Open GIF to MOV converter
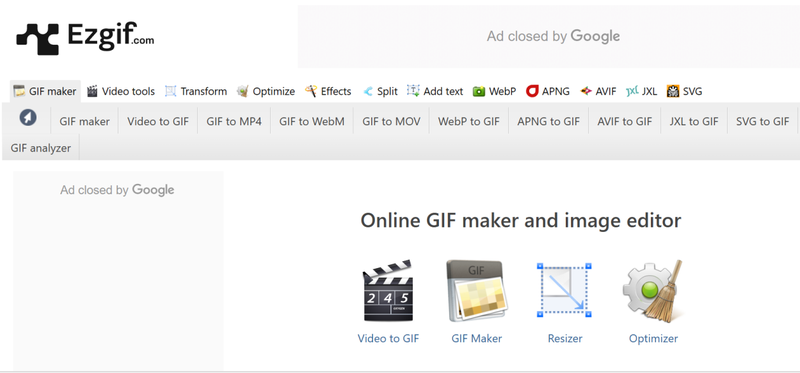This screenshot has width=800, height=373. [391, 121]
